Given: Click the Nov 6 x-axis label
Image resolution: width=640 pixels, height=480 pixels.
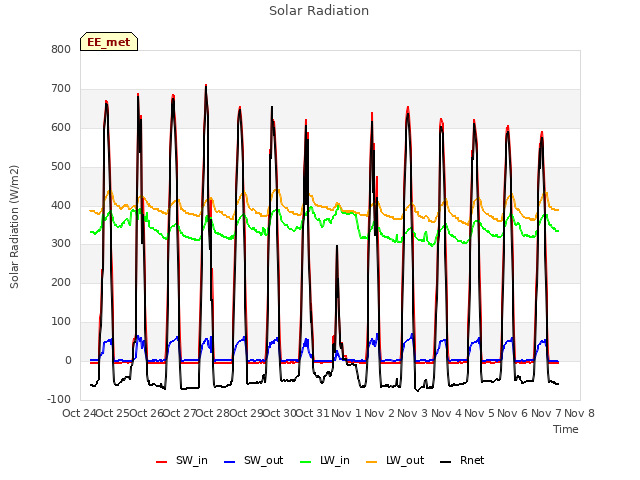Looking at the screenshot, I should [513, 413].
